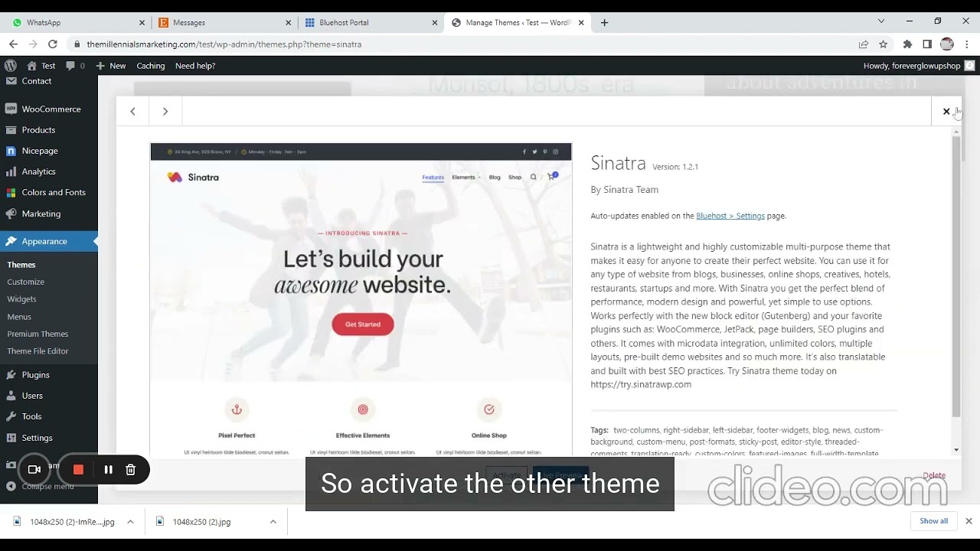Click the New content plus button
980x551 pixels.
(111, 66)
